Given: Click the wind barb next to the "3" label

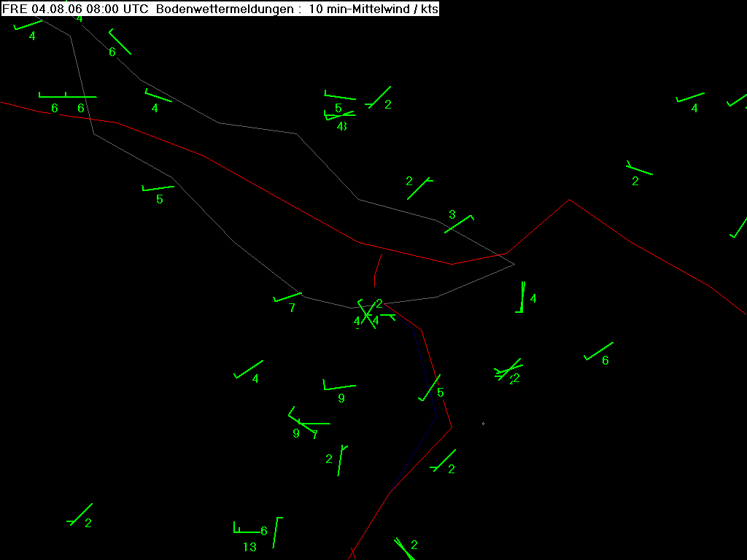Looking at the screenshot, I should [x=459, y=224].
